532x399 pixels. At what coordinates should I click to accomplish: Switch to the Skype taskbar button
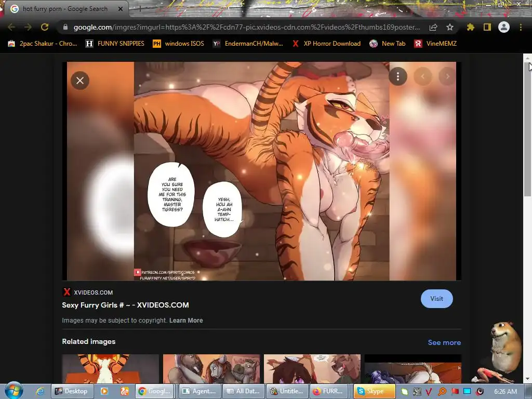tap(375, 391)
